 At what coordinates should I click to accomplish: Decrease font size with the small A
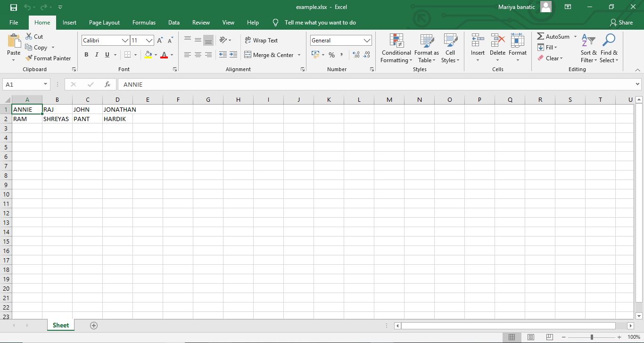[x=171, y=41]
